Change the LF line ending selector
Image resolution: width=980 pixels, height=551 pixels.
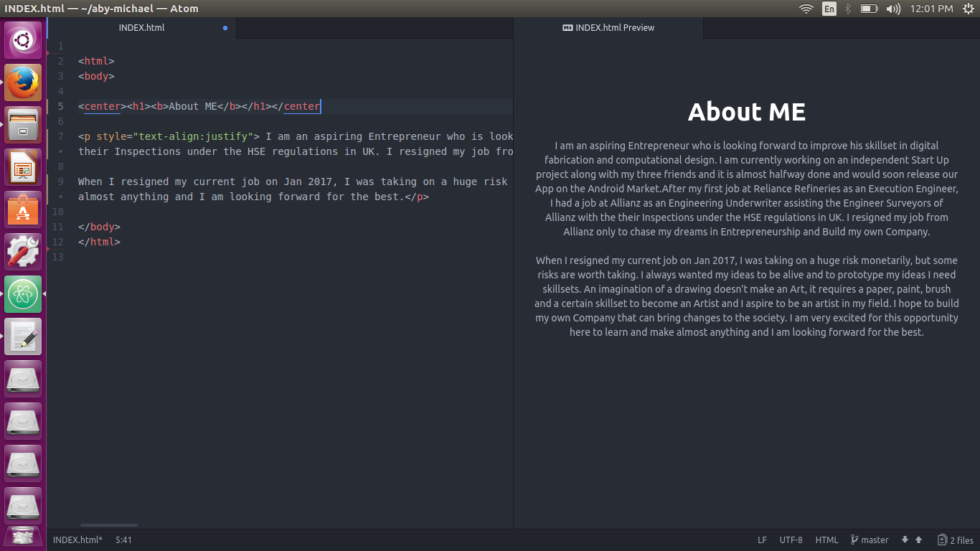[x=762, y=540]
